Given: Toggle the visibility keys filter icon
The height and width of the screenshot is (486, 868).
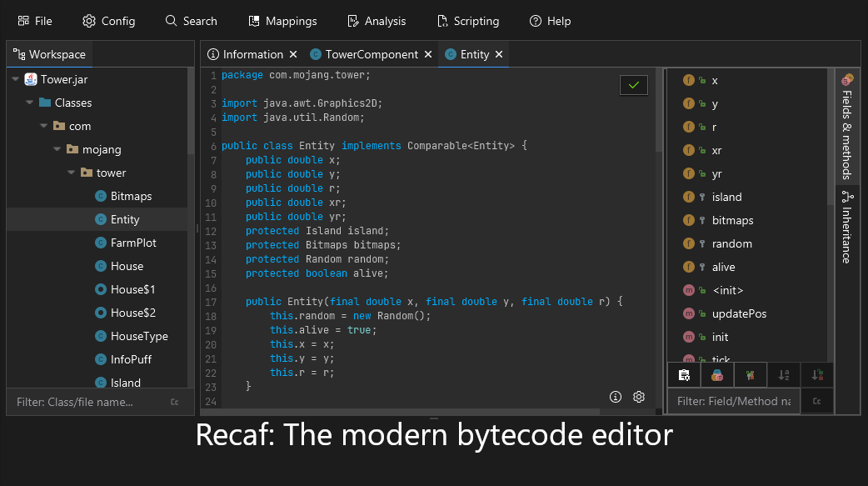Looking at the screenshot, I should tap(751, 375).
